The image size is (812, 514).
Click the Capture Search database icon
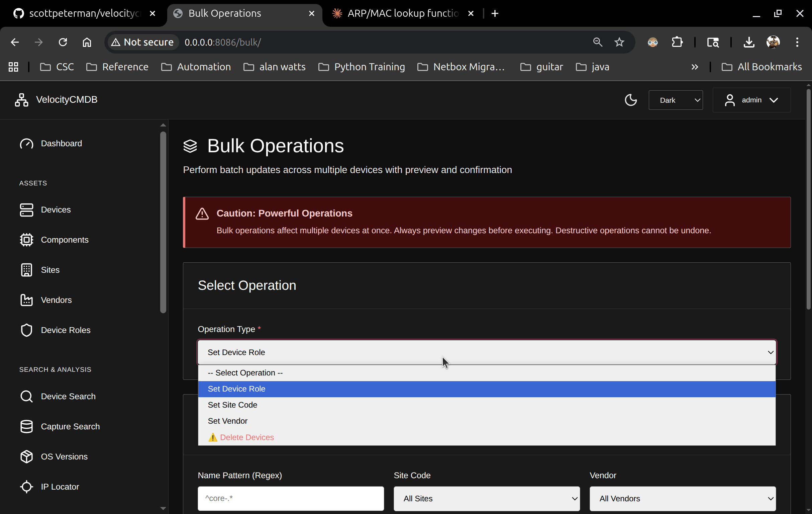pyautogui.click(x=26, y=426)
